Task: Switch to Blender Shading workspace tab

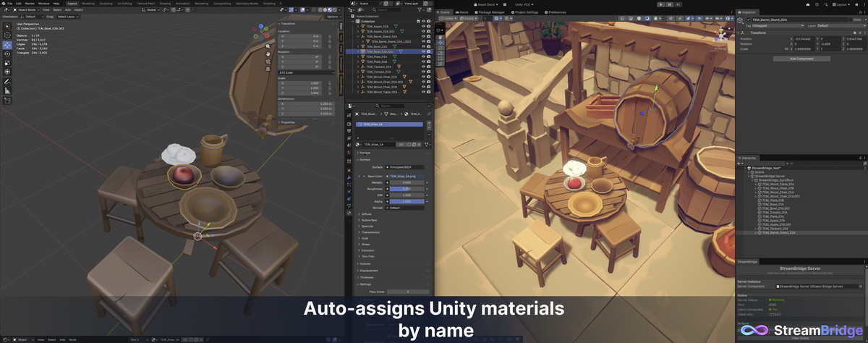Action: (166, 3)
